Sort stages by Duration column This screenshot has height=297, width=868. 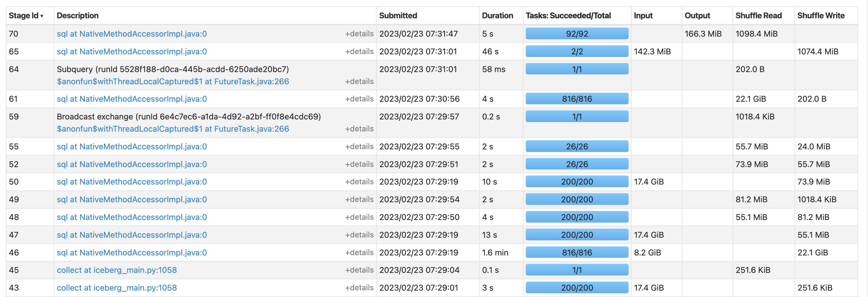pyautogui.click(x=498, y=15)
